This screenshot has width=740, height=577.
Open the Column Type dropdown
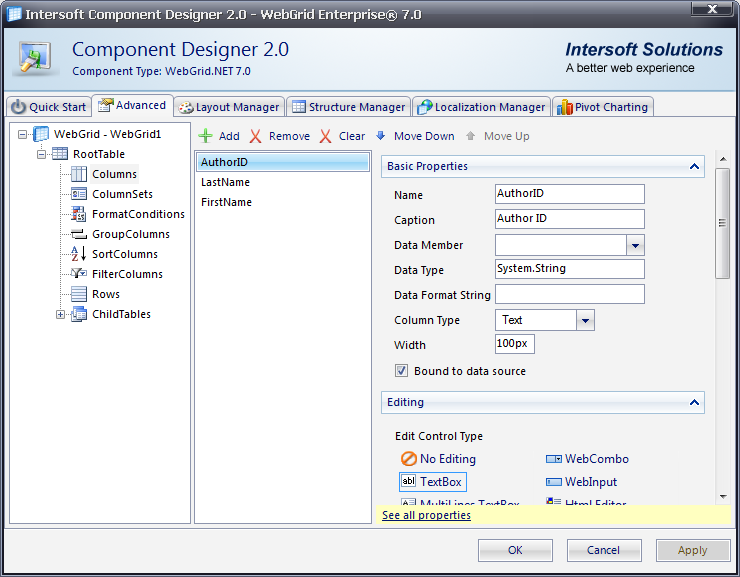click(x=585, y=320)
